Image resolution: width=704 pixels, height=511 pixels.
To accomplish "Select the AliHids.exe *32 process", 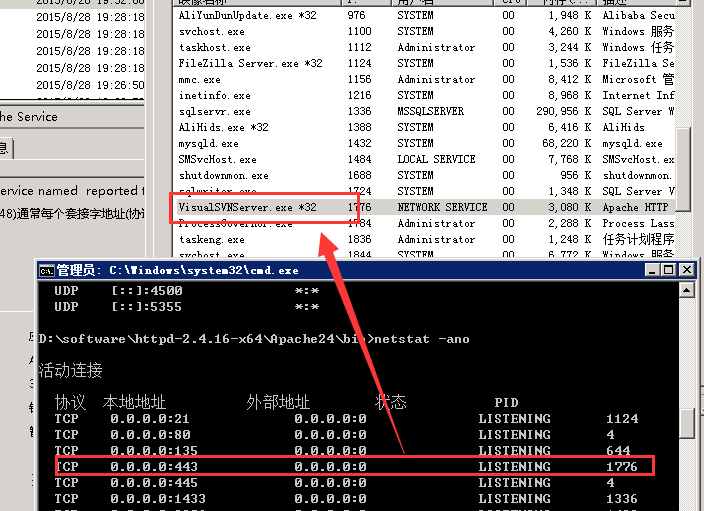I will (424, 127).
